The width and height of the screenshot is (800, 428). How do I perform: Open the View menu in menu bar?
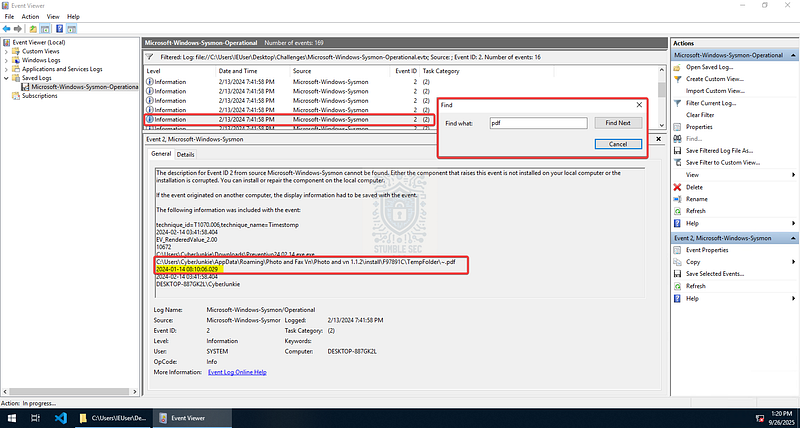pos(53,17)
